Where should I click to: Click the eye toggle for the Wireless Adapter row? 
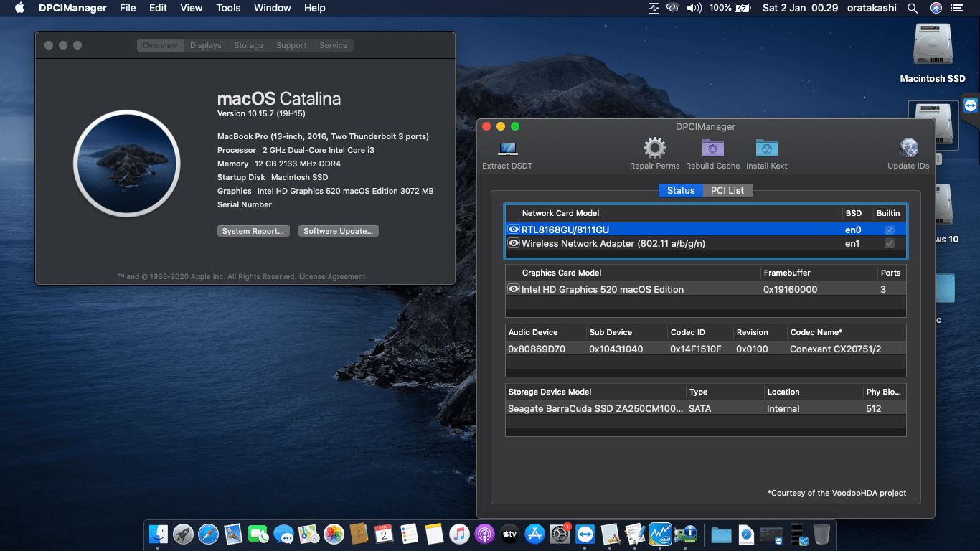click(x=514, y=243)
